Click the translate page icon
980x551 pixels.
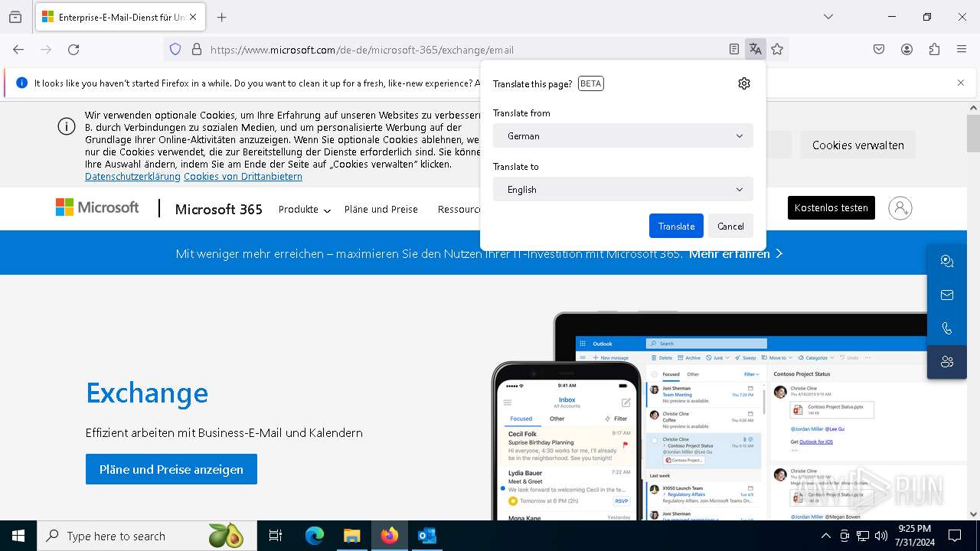point(756,49)
